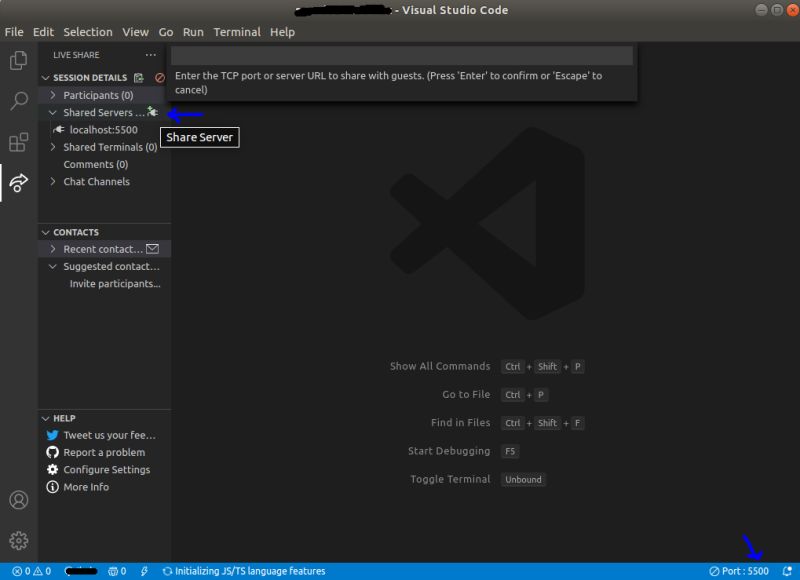Viewport: 800px width, 580px height.
Task: Click the stop session icon in Session Details
Action: (x=159, y=78)
